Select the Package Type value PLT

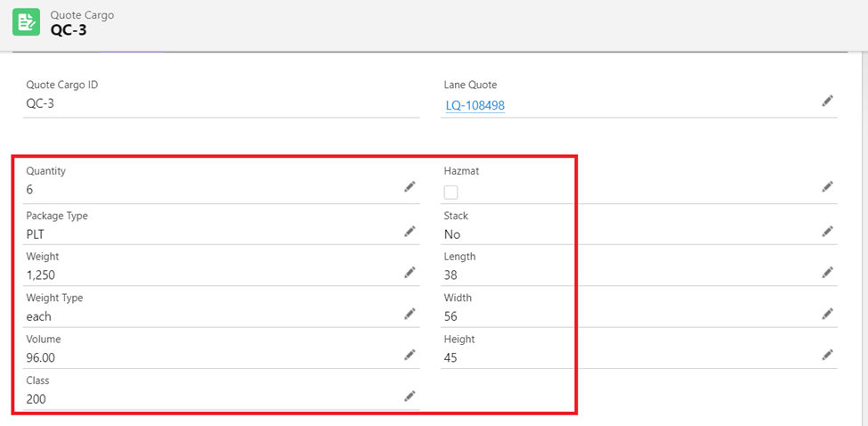click(36, 234)
